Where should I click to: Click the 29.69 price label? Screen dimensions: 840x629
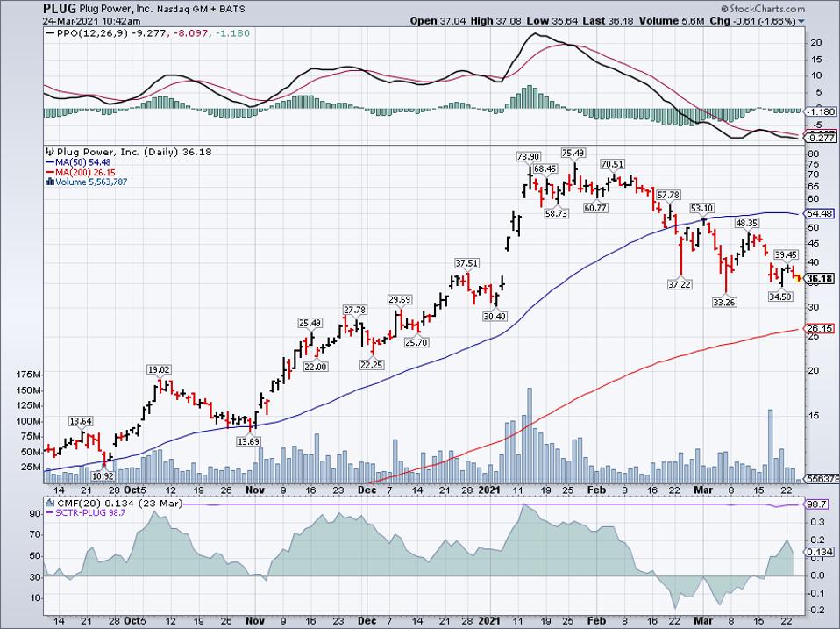pos(400,299)
